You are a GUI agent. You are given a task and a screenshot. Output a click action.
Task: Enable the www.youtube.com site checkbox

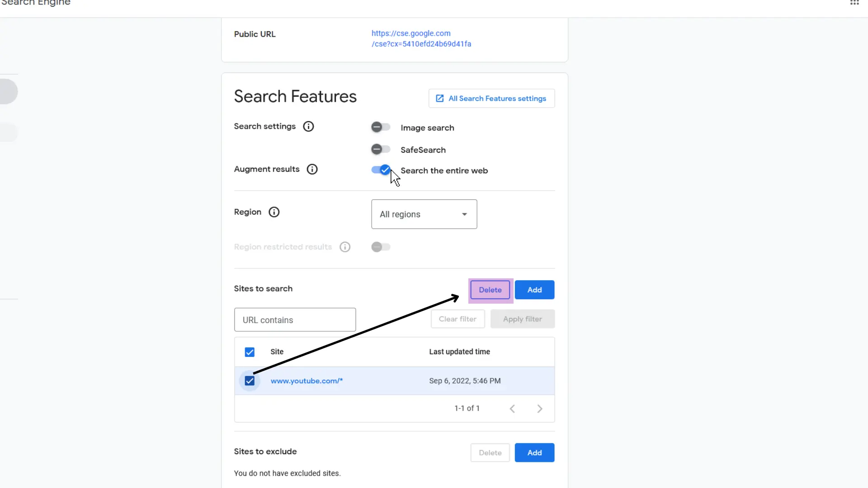(x=250, y=381)
